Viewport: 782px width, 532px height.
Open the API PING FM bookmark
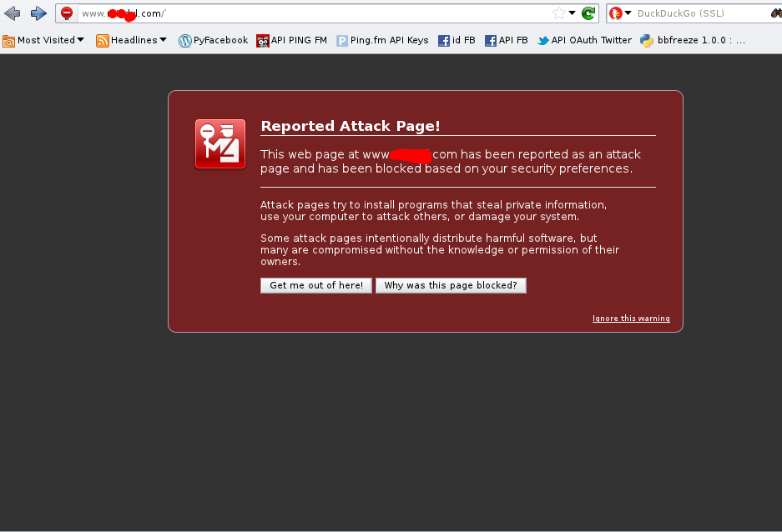tap(291, 39)
